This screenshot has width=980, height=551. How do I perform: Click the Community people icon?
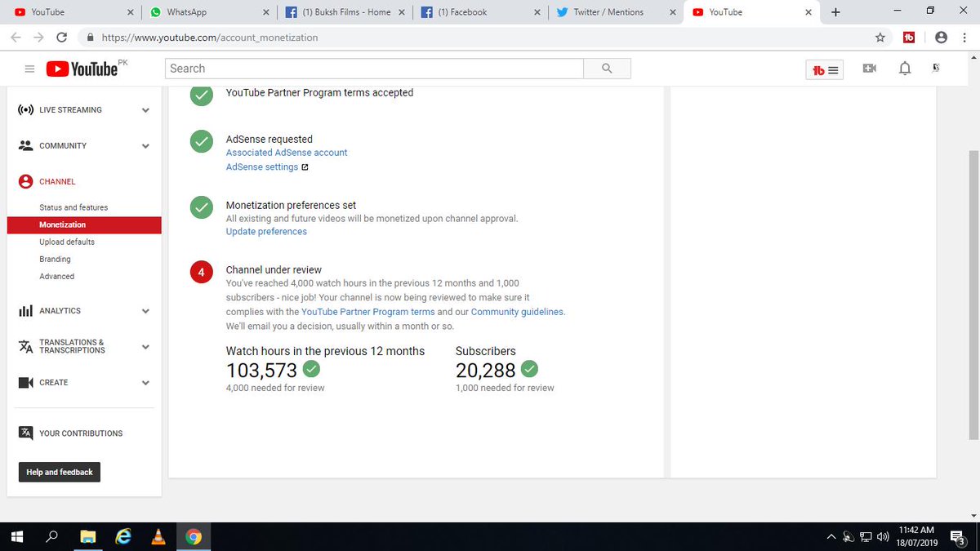(25, 145)
